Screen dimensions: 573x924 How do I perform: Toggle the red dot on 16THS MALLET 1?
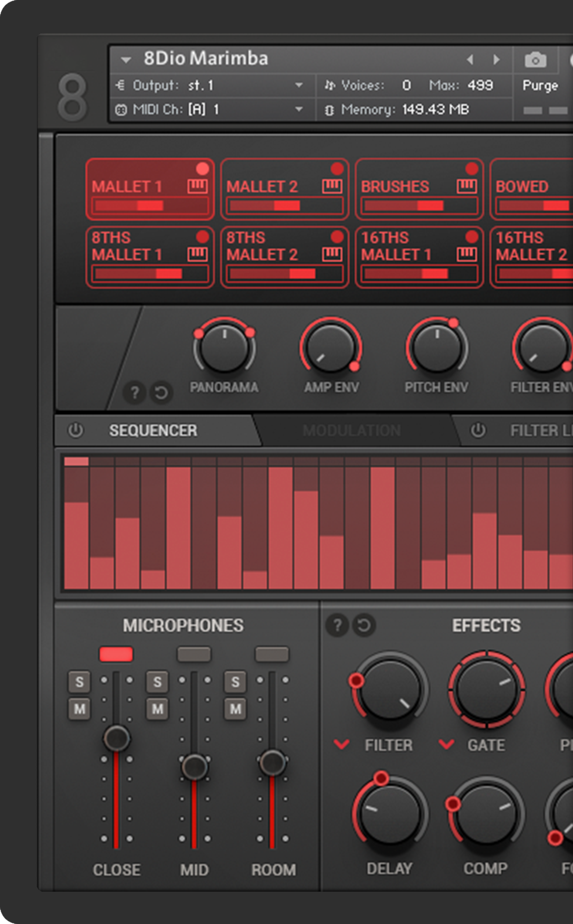coord(472,236)
